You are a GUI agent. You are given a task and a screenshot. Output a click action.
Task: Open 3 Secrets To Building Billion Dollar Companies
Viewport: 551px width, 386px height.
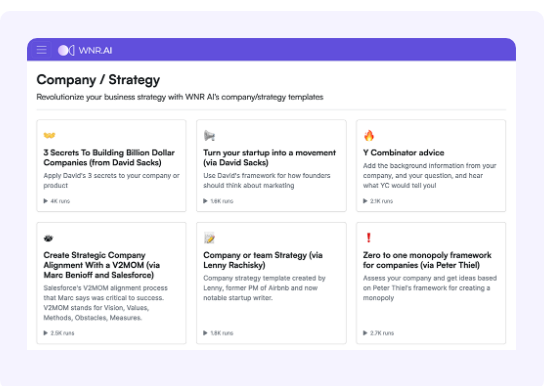tap(109, 157)
